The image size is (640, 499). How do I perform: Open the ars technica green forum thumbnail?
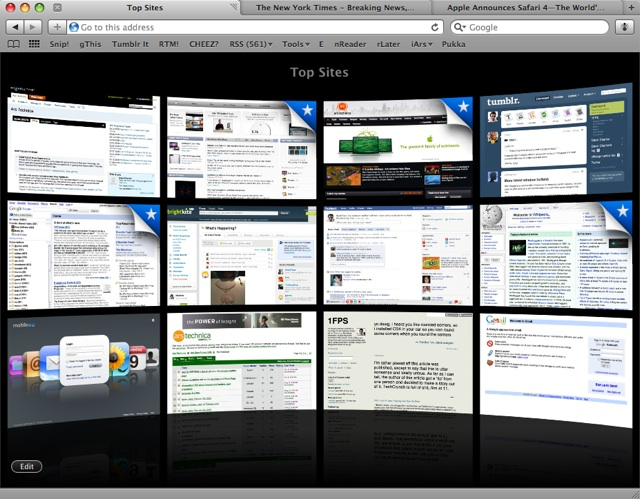pos(242,363)
